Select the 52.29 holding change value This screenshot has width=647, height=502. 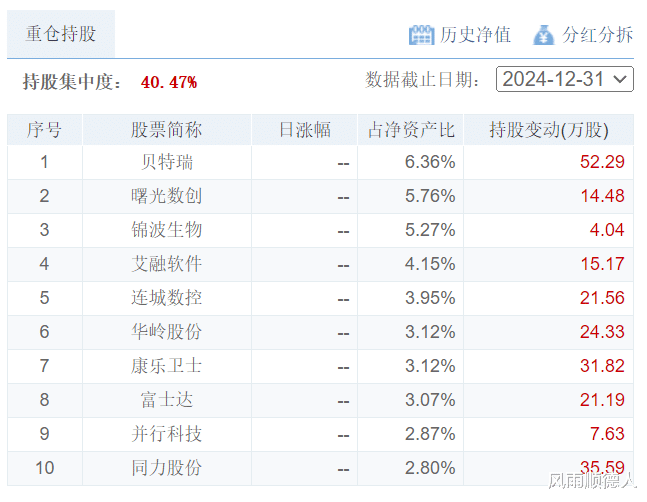pos(602,162)
